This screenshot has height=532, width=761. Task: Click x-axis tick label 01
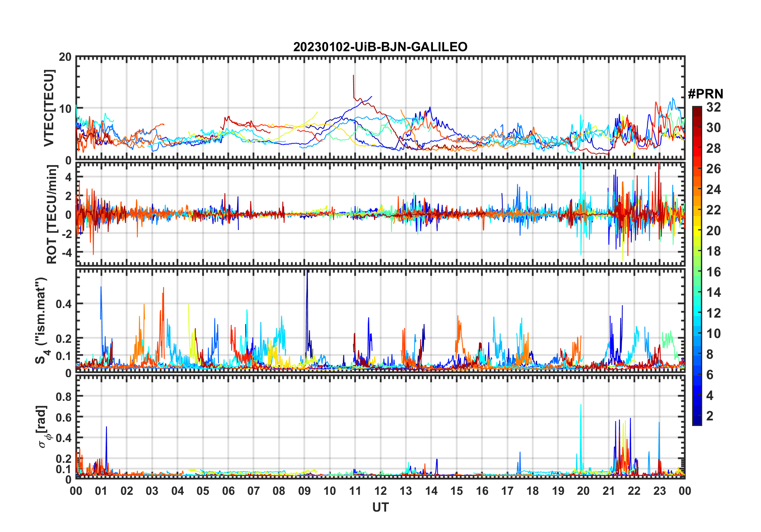101,491
